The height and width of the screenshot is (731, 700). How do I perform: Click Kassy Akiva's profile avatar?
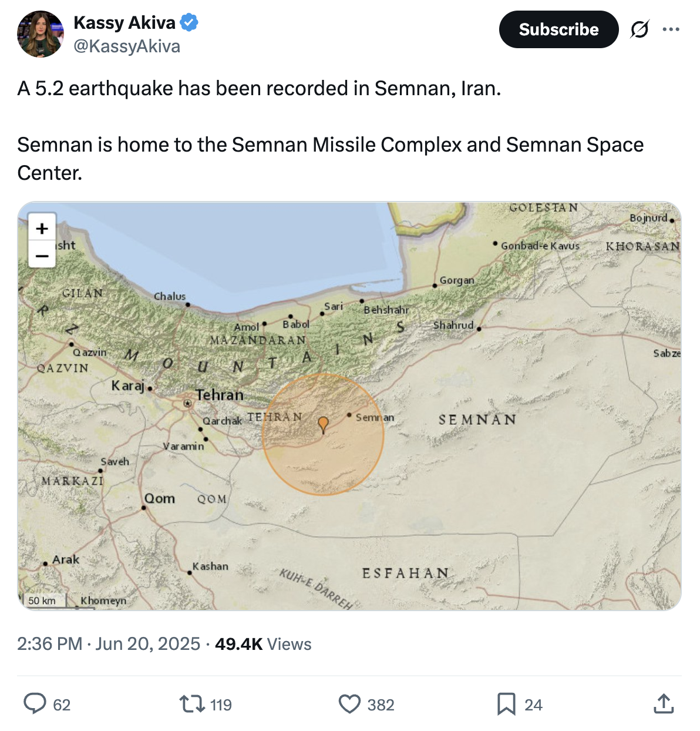41,34
